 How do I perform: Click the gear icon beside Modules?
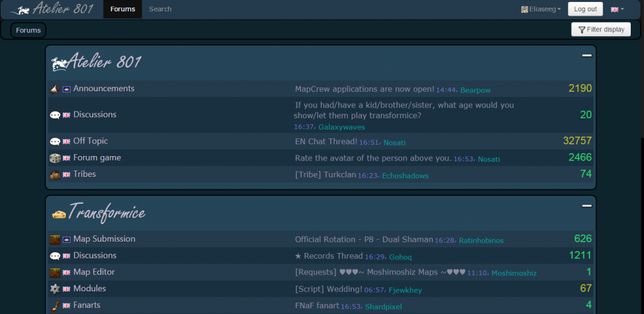[55, 289]
